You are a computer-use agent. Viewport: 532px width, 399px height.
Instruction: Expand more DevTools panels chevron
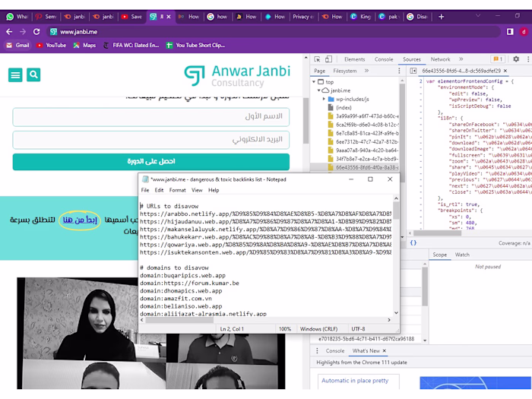(461, 59)
